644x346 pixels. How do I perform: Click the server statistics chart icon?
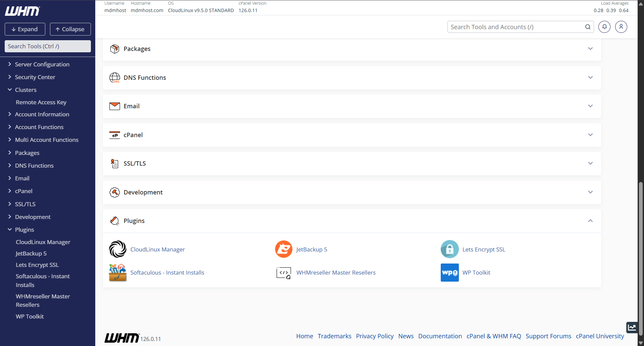[x=632, y=327]
